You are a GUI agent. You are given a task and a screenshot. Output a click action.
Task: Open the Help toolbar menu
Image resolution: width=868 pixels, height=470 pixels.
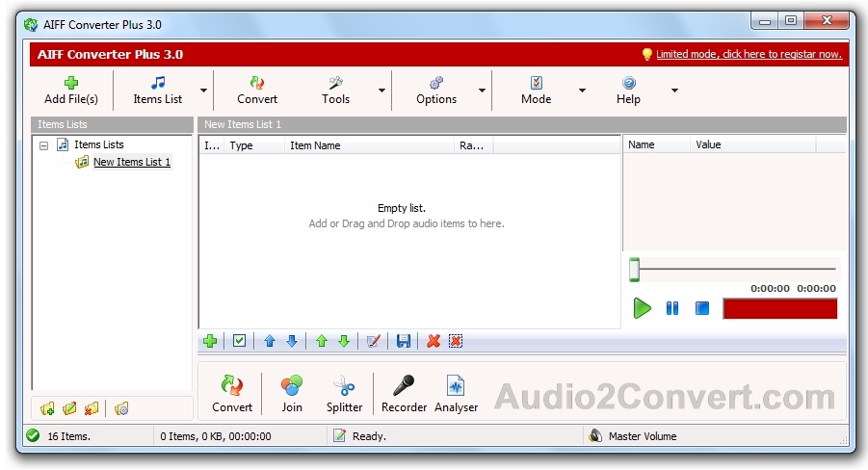pos(628,91)
